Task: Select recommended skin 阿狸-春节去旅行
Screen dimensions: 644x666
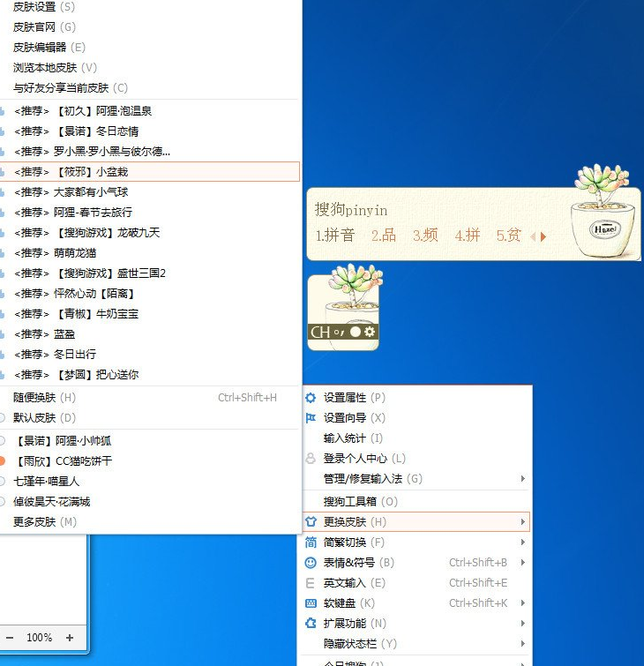Action: (x=149, y=213)
